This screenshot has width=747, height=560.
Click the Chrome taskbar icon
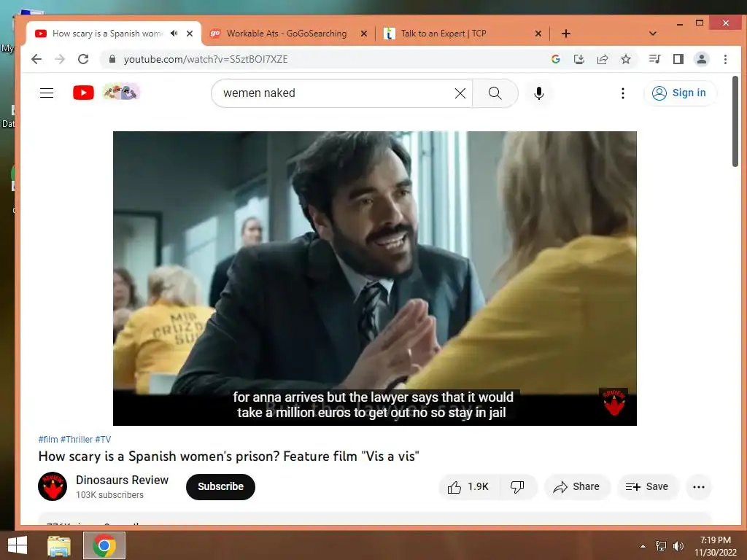click(x=104, y=545)
